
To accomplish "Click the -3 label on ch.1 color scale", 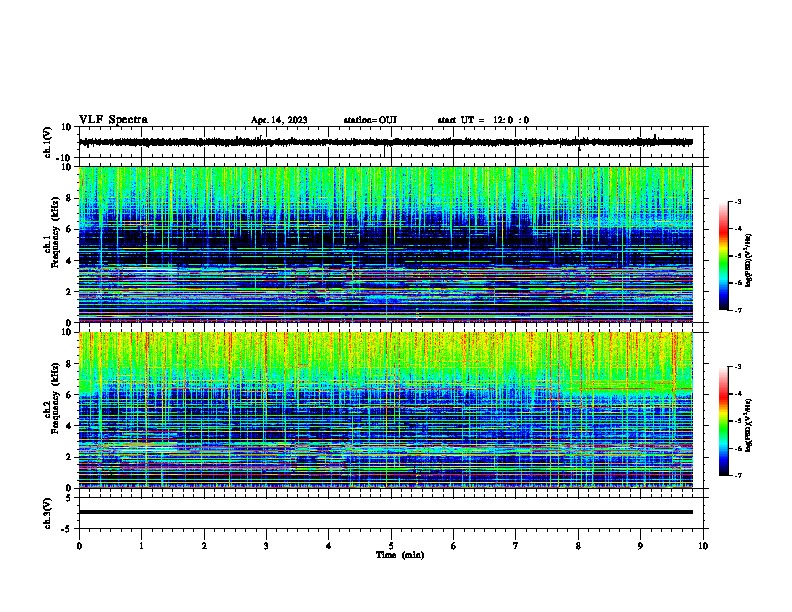I will 737,201.
